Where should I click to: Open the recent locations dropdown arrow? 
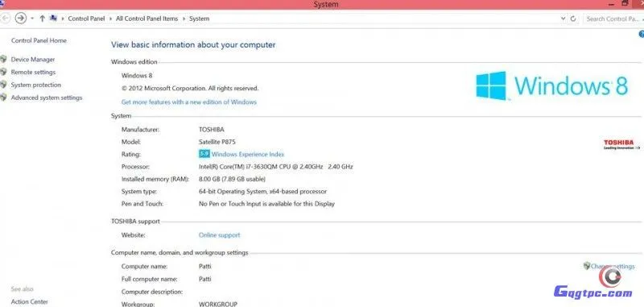click(32, 19)
